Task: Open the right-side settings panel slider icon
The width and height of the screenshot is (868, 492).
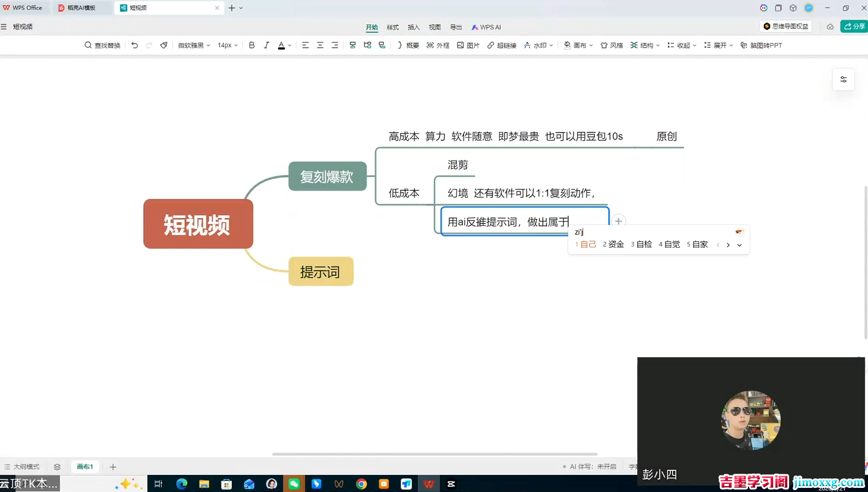Action: 843,79
